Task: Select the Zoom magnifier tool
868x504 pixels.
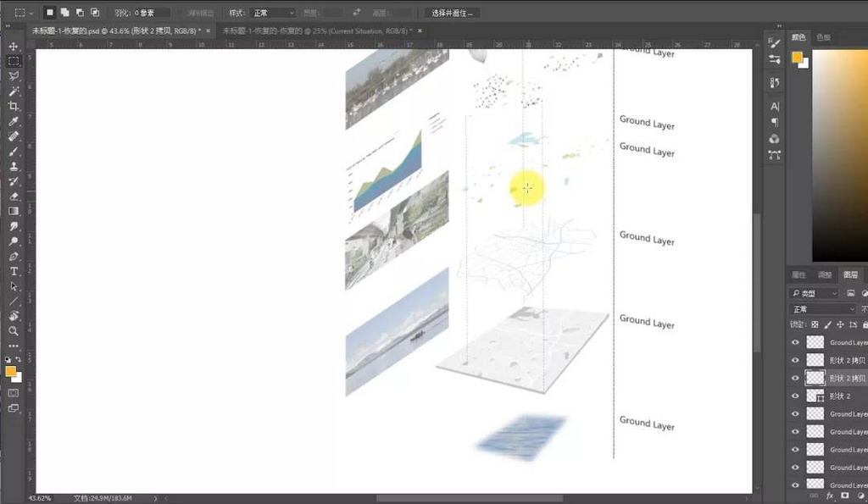Action: pyautogui.click(x=14, y=330)
